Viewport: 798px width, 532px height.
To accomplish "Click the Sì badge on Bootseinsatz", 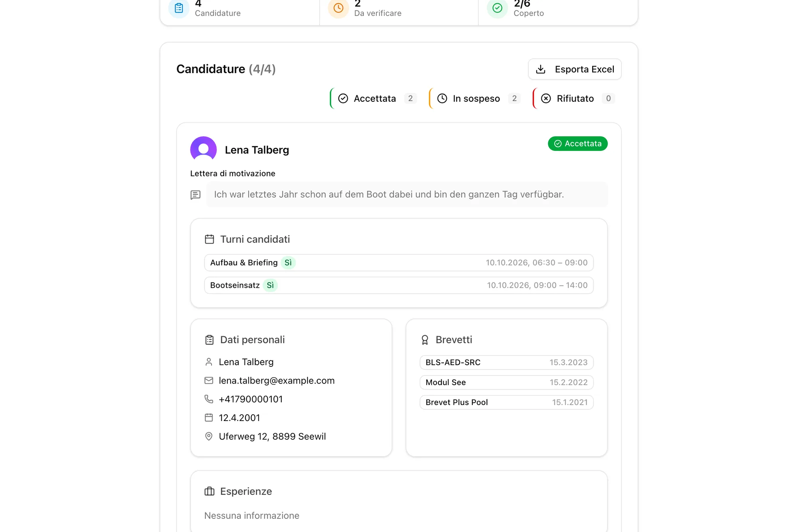I will tap(270, 285).
